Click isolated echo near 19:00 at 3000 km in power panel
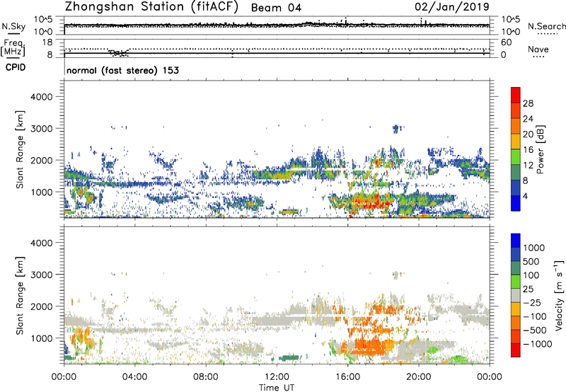 click(397, 128)
